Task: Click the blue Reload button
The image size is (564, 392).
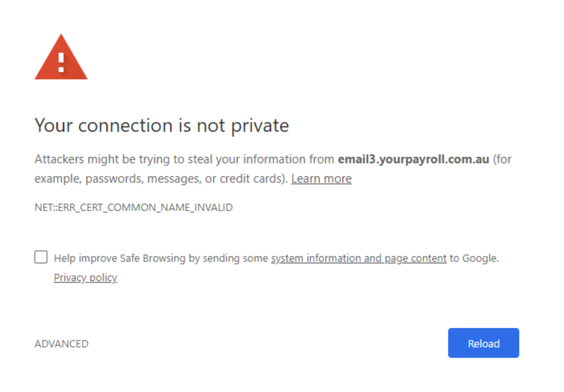Action: pyautogui.click(x=483, y=343)
